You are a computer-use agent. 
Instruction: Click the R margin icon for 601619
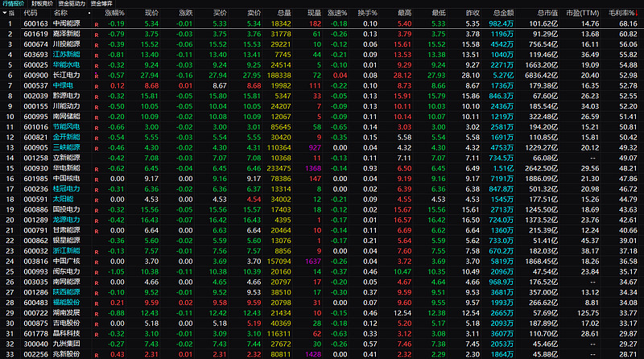tap(97, 35)
